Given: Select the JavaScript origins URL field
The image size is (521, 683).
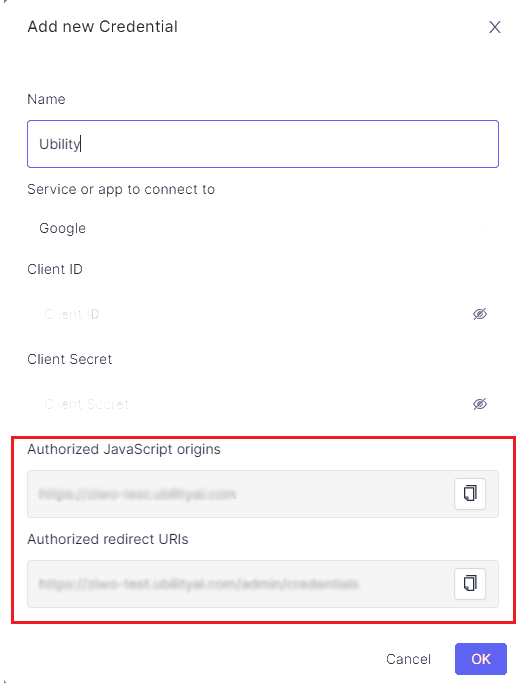Looking at the screenshot, I should pyautogui.click(x=239, y=494).
